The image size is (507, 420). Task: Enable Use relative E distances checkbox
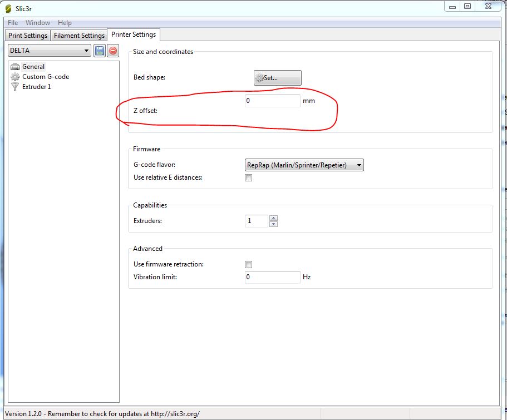(x=249, y=178)
